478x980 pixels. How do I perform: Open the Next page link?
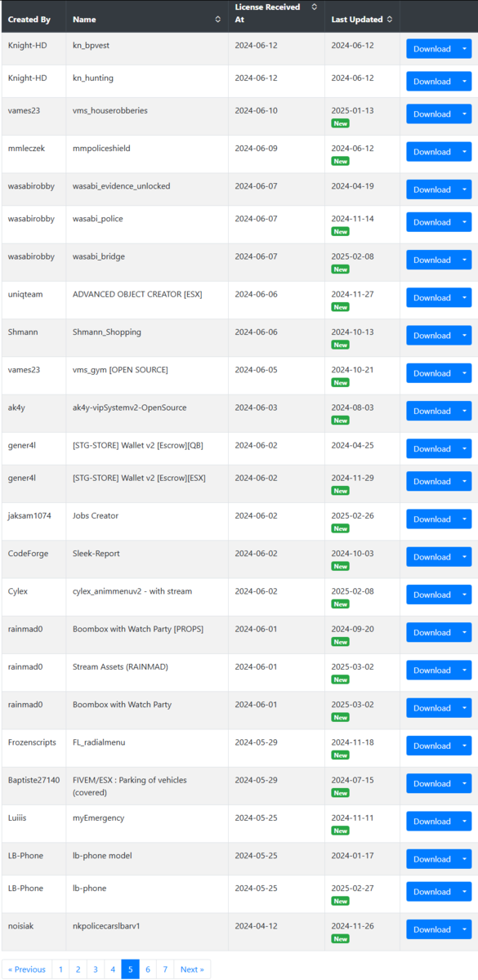coord(192,969)
